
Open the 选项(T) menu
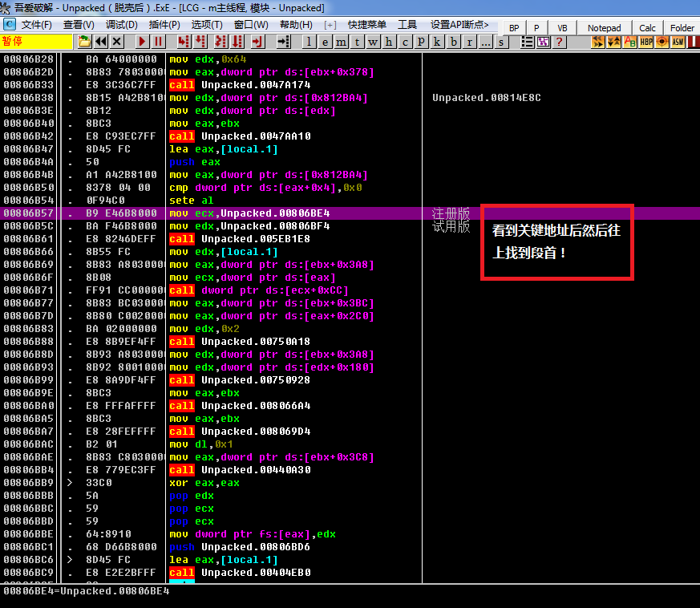pos(207,25)
